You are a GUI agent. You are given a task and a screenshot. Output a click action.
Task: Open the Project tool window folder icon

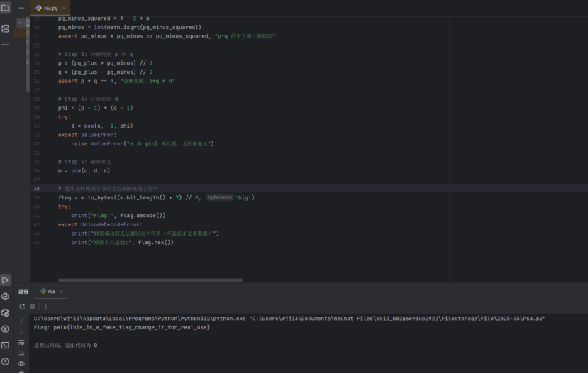point(5,8)
